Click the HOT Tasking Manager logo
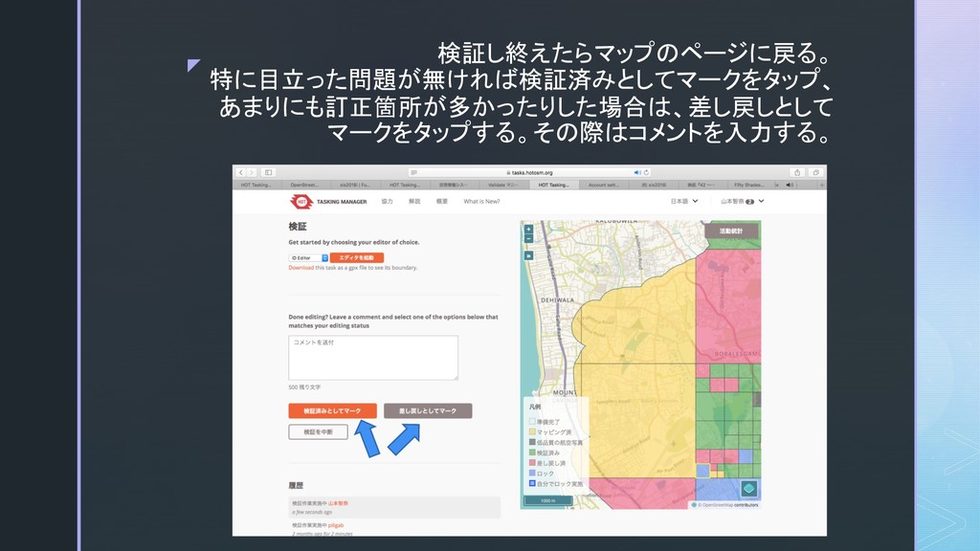 [329, 202]
